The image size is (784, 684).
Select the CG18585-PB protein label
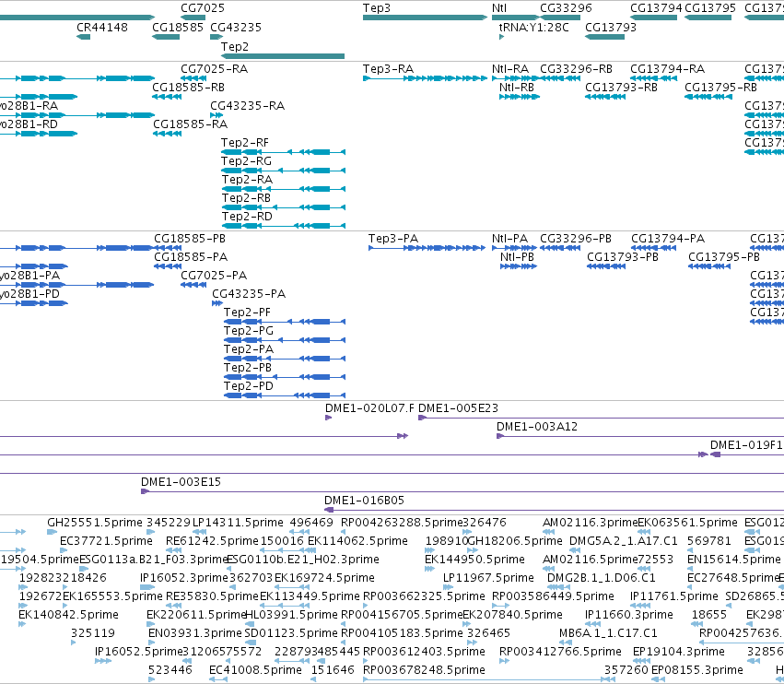pos(190,238)
